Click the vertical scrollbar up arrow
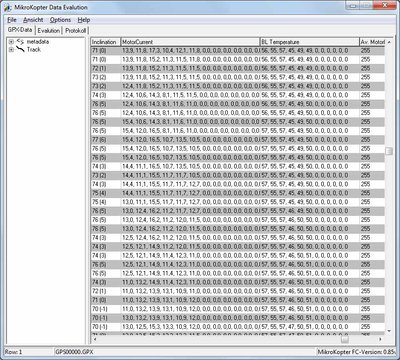 pyautogui.click(x=389, y=42)
